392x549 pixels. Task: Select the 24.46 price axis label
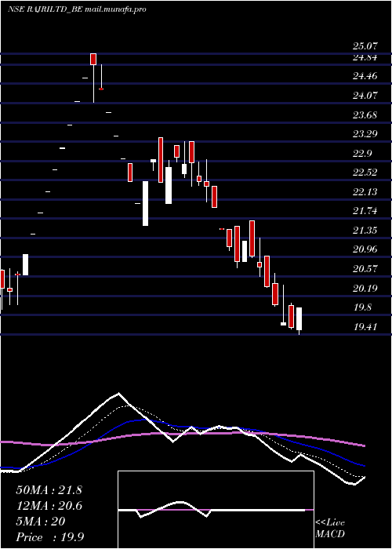pos(365,76)
